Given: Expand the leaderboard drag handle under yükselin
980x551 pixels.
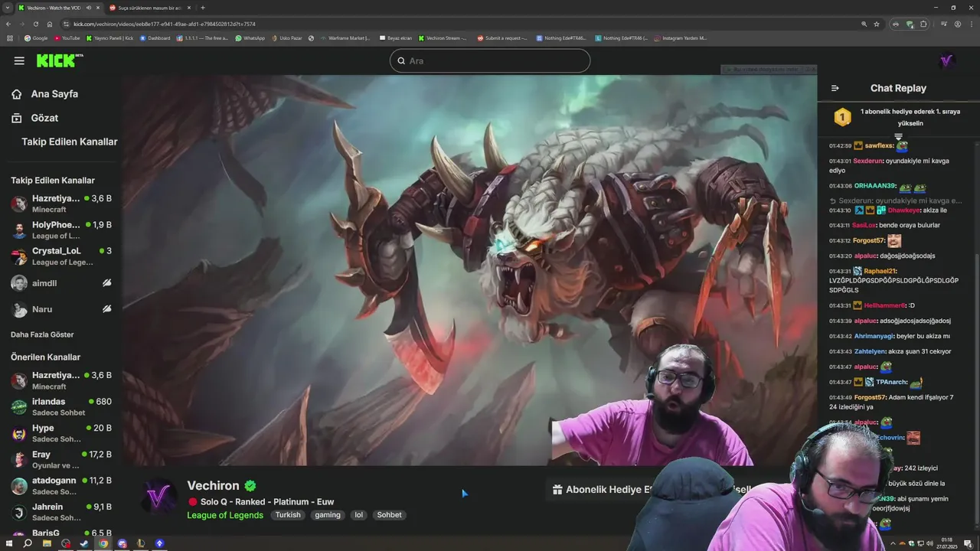Looking at the screenshot, I should (899, 137).
